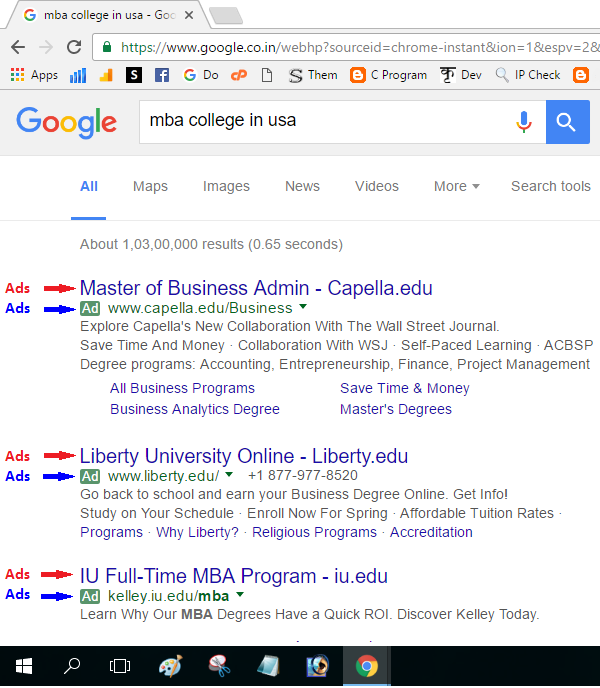Switch to Chrome in the taskbar
The height and width of the screenshot is (688, 600).
click(x=366, y=666)
